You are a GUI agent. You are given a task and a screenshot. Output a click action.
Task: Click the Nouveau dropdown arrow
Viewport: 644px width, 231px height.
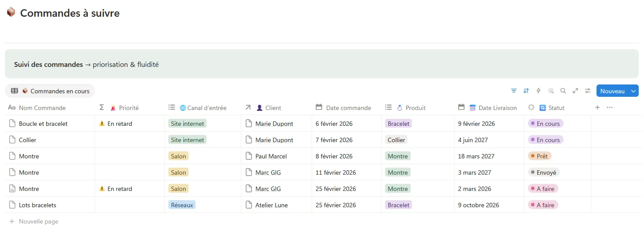633,91
